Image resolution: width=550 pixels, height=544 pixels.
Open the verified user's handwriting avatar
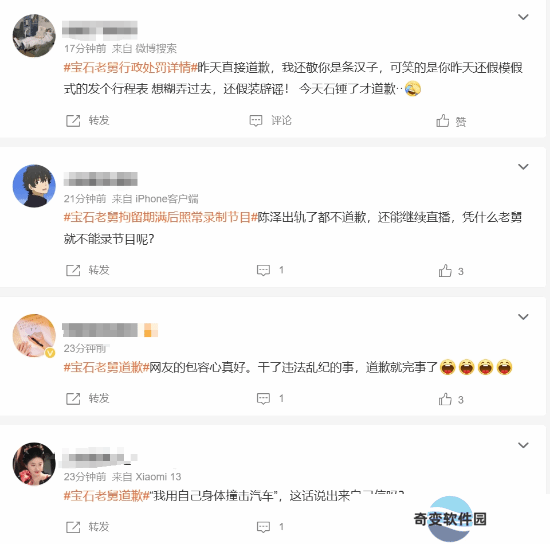pyautogui.click(x=34, y=336)
